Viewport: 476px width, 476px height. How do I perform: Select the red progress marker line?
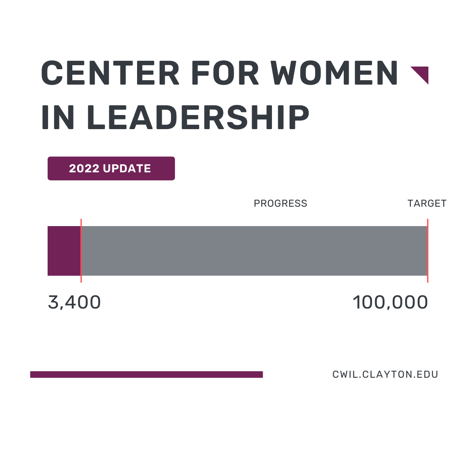coord(81,251)
